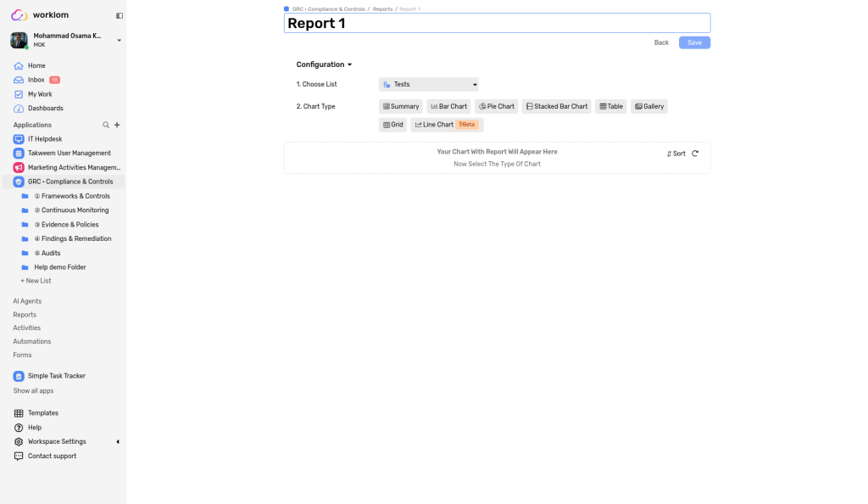Click Contact support
Image resolution: width=868 pixels, height=504 pixels.
tap(52, 456)
